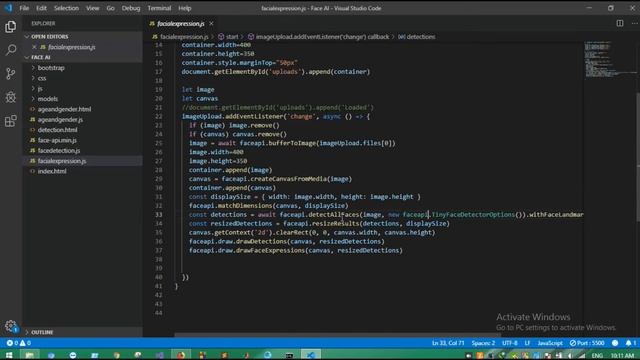Open face-api.min.js file
This screenshot has width=640, height=360.
point(83,140)
